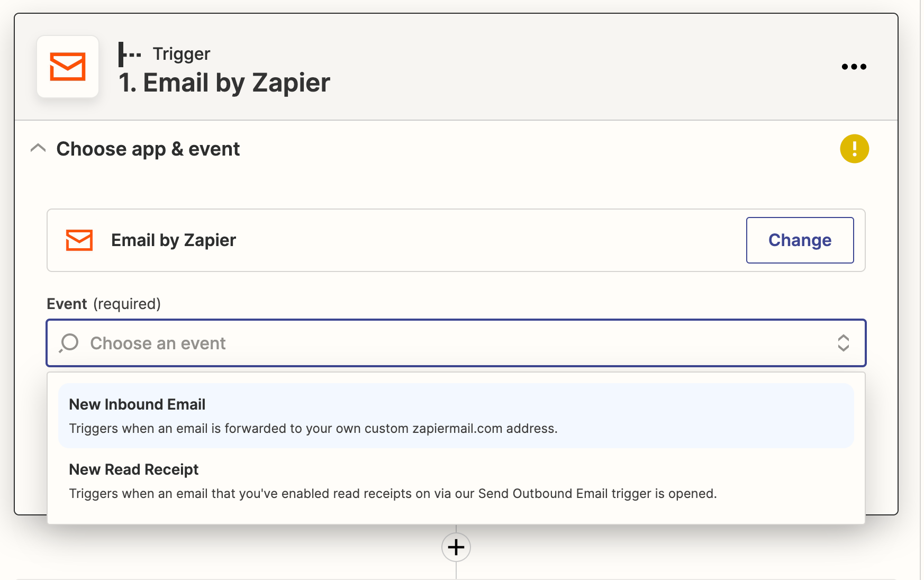Select the 'New Inbound Email' title
The width and height of the screenshot is (924, 580).
click(x=137, y=404)
